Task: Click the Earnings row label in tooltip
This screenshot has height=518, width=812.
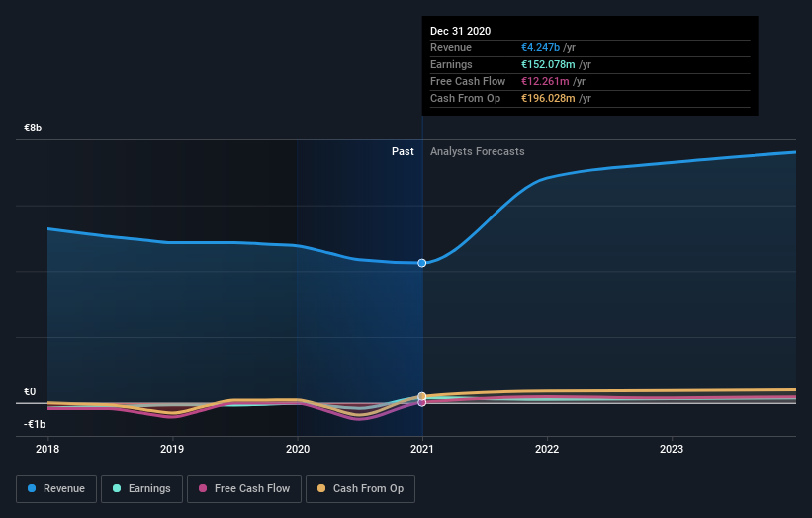Action: (451, 64)
